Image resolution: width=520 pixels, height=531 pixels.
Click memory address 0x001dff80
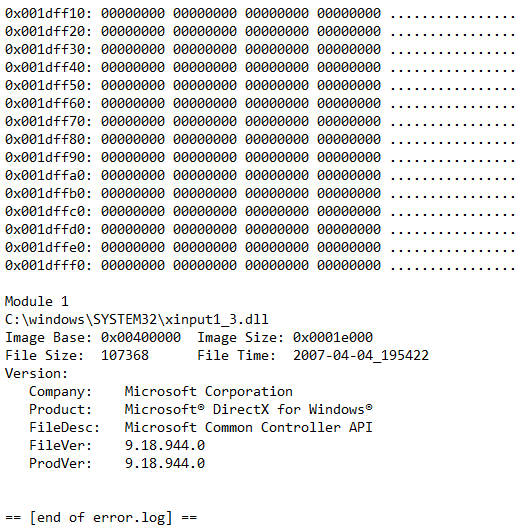coord(48,139)
